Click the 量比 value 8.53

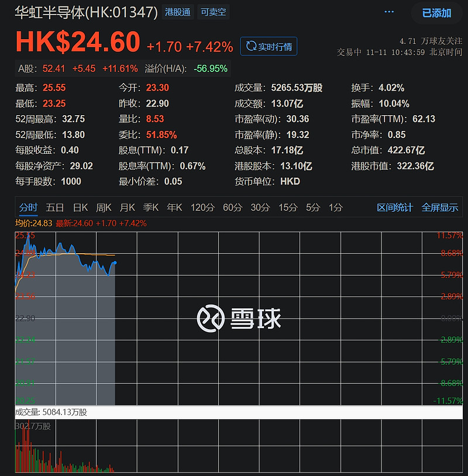pyautogui.click(x=155, y=119)
